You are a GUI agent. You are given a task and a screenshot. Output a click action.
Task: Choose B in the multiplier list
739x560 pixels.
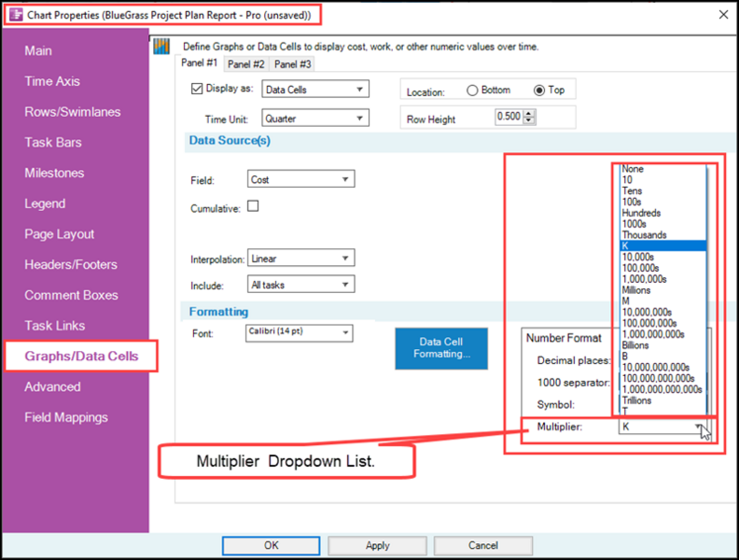662,357
